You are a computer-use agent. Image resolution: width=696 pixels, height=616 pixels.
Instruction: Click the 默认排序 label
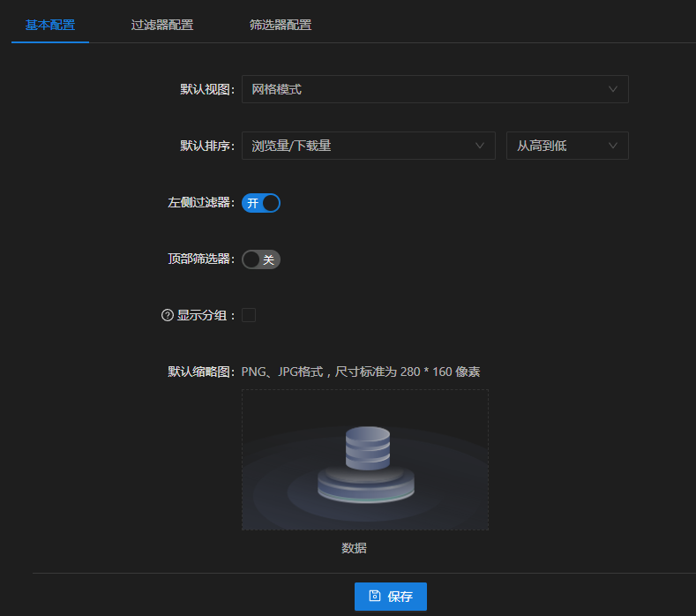207,146
